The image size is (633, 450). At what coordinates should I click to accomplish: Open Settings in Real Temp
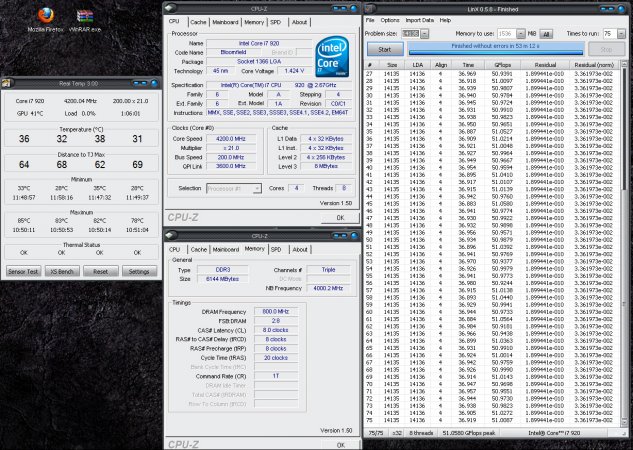click(139, 272)
